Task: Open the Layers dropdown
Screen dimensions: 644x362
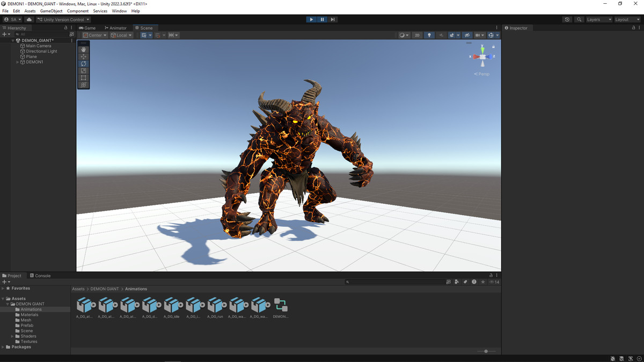Action: (x=598, y=19)
